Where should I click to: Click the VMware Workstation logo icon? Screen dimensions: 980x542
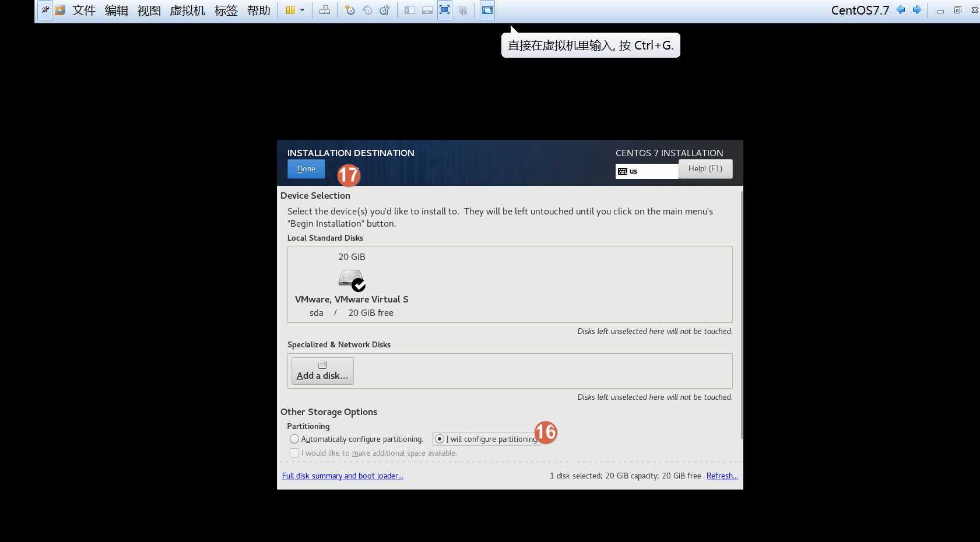coord(60,10)
